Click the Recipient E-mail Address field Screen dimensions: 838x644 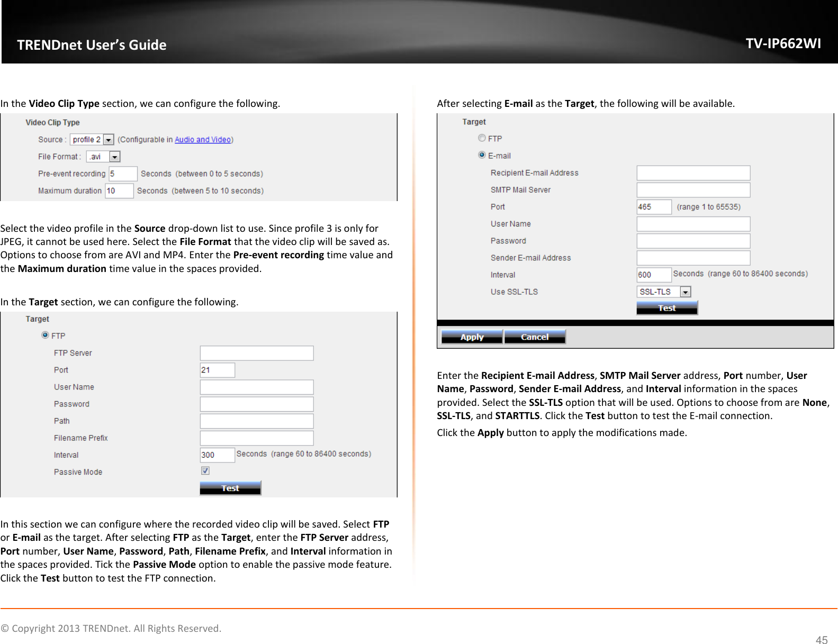click(x=693, y=173)
